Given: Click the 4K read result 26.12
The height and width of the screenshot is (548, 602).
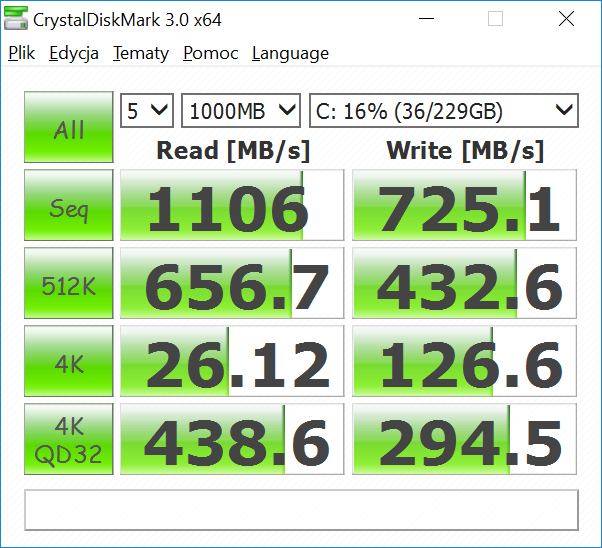Looking at the screenshot, I should [x=232, y=361].
